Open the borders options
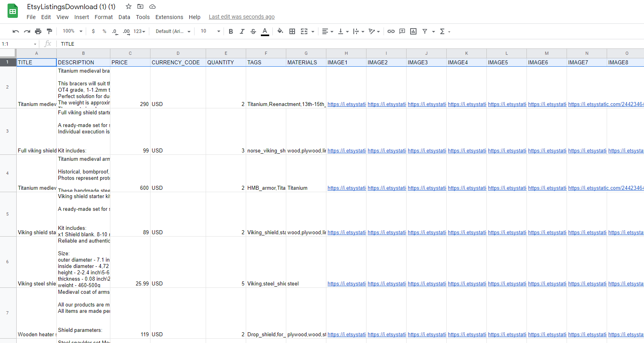The height and width of the screenshot is (343, 644). (292, 31)
